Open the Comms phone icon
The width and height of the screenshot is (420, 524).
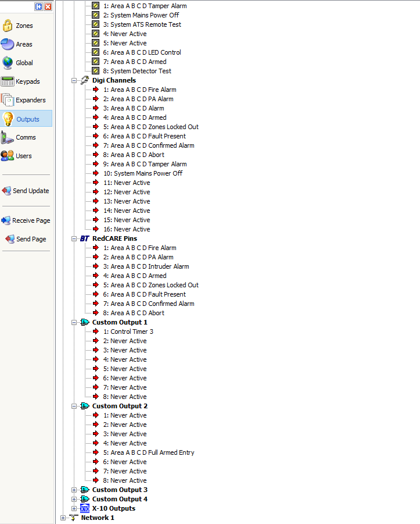(x=8, y=137)
